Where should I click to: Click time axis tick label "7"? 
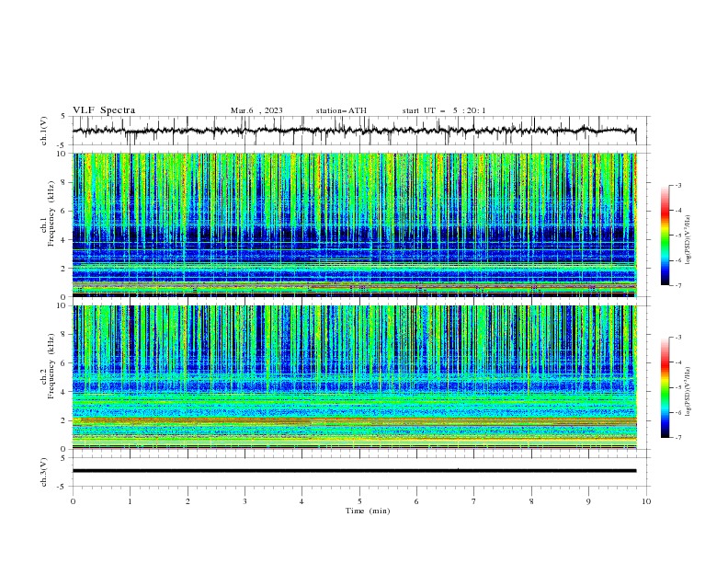[474, 501]
